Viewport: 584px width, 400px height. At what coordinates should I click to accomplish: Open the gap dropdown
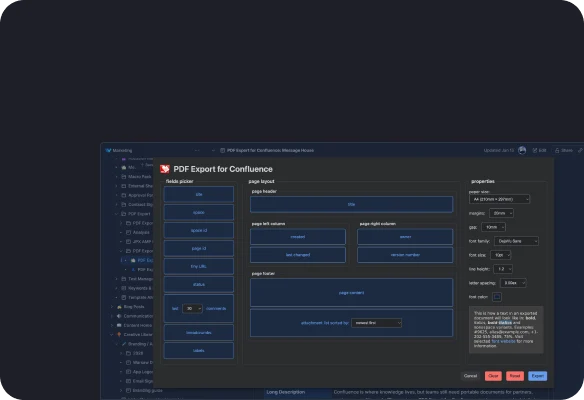[x=493, y=227]
